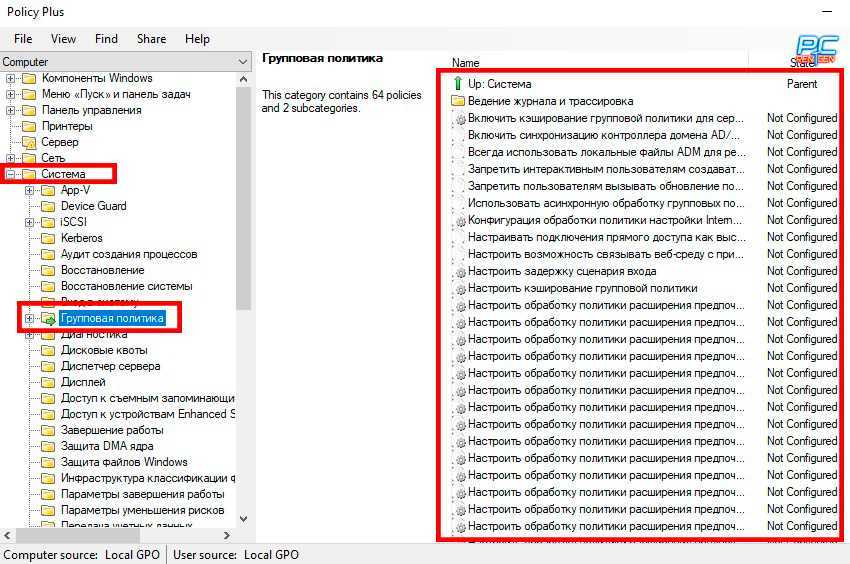Click the User source: Local GPO status
This screenshot has width=850, height=564.
(x=236, y=555)
